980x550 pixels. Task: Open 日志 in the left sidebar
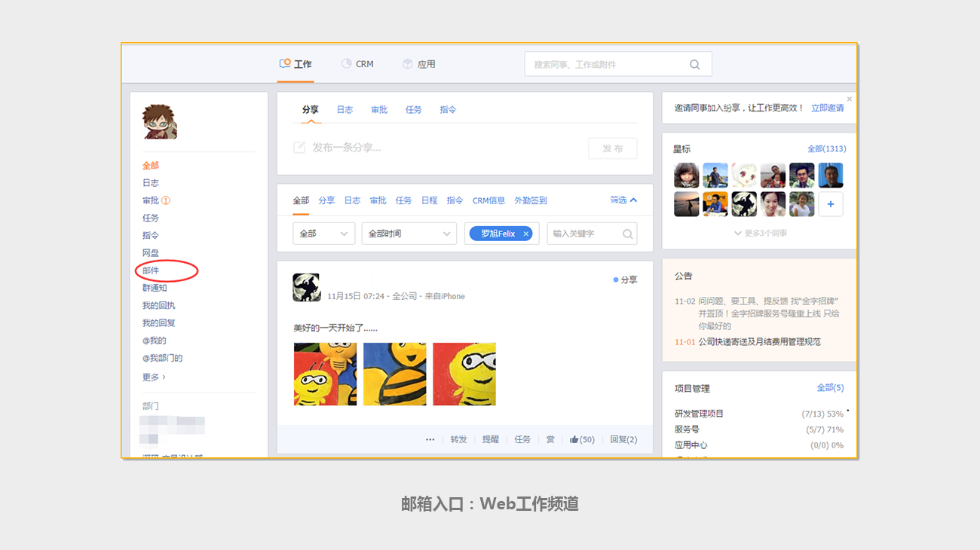click(151, 183)
